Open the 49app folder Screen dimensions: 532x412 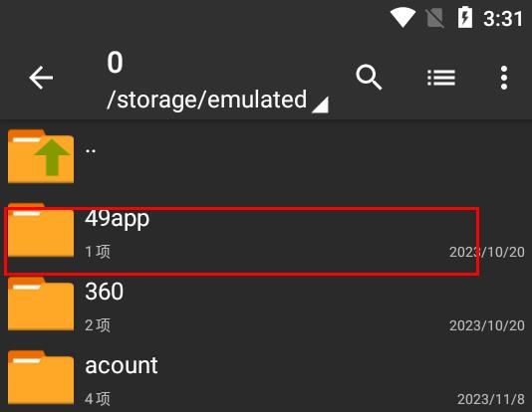coord(266,234)
